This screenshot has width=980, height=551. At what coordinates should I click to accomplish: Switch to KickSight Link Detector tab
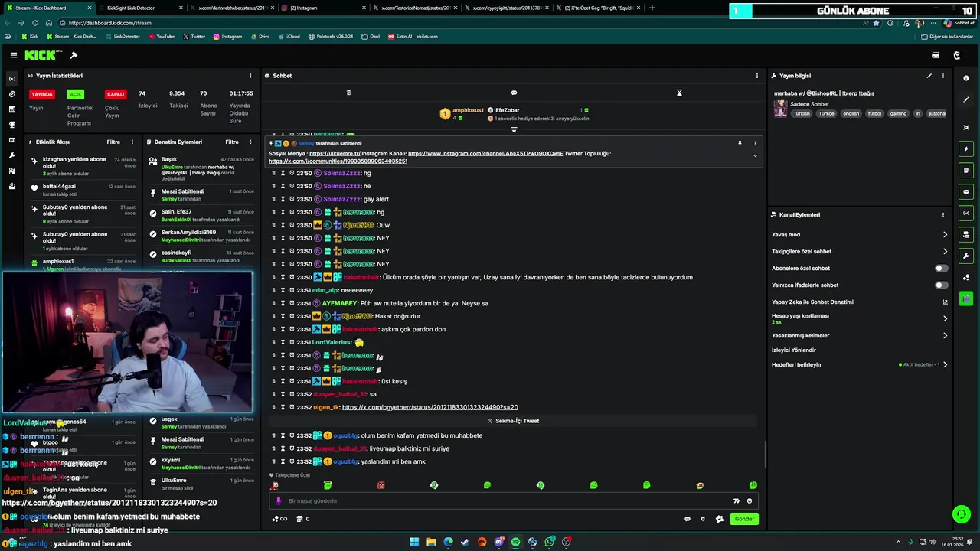pos(142,8)
